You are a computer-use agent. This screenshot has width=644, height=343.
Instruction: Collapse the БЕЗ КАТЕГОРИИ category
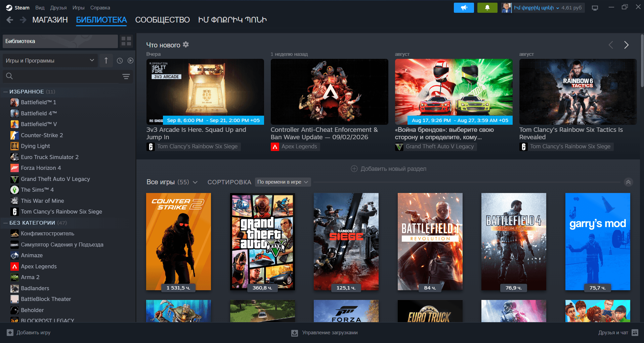click(x=5, y=223)
